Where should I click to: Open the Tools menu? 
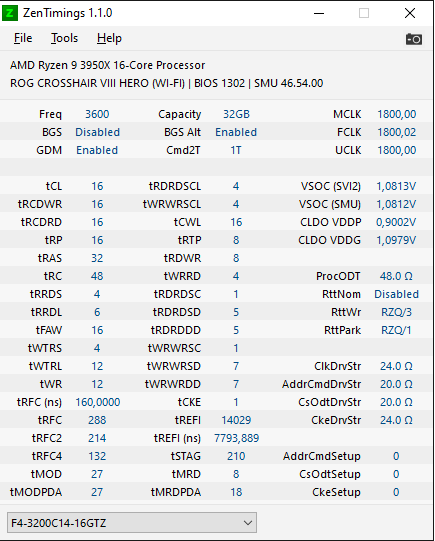point(65,38)
